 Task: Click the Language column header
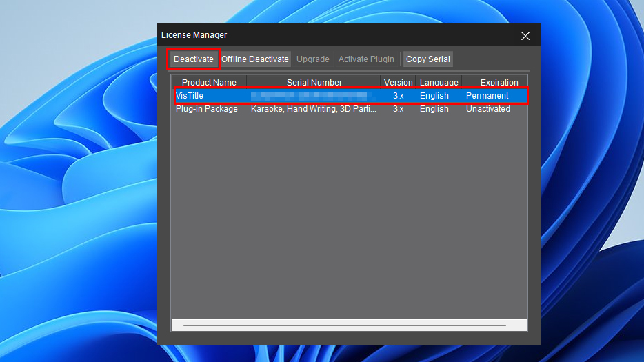pyautogui.click(x=439, y=83)
